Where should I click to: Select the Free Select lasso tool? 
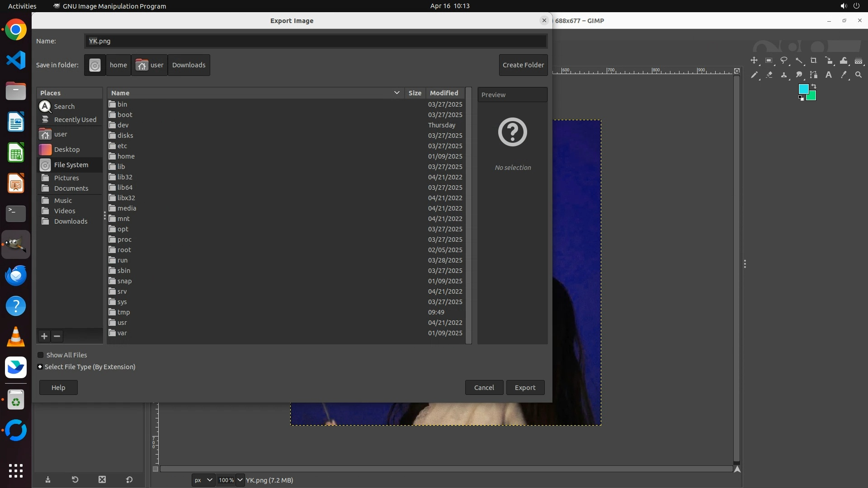[784, 61]
